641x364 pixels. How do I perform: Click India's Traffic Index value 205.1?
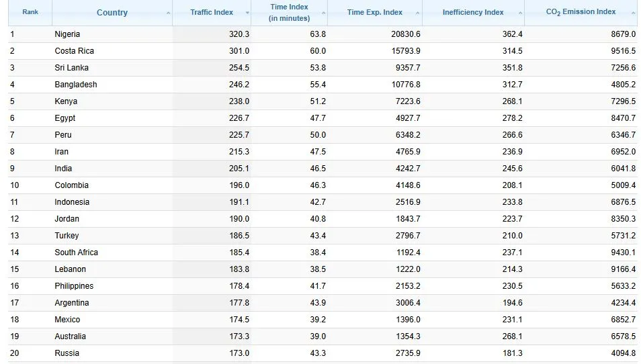tap(239, 169)
